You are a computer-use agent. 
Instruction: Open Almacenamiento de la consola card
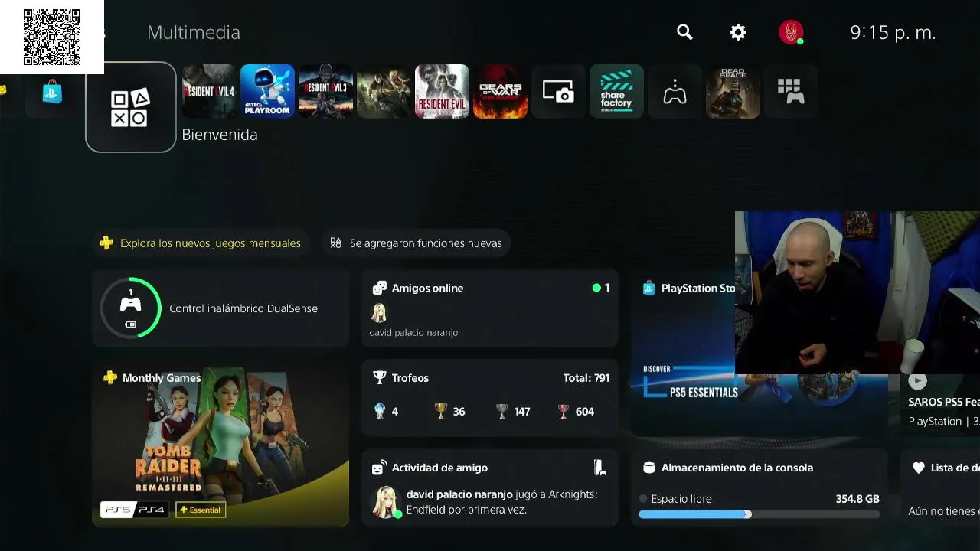(759, 487)
